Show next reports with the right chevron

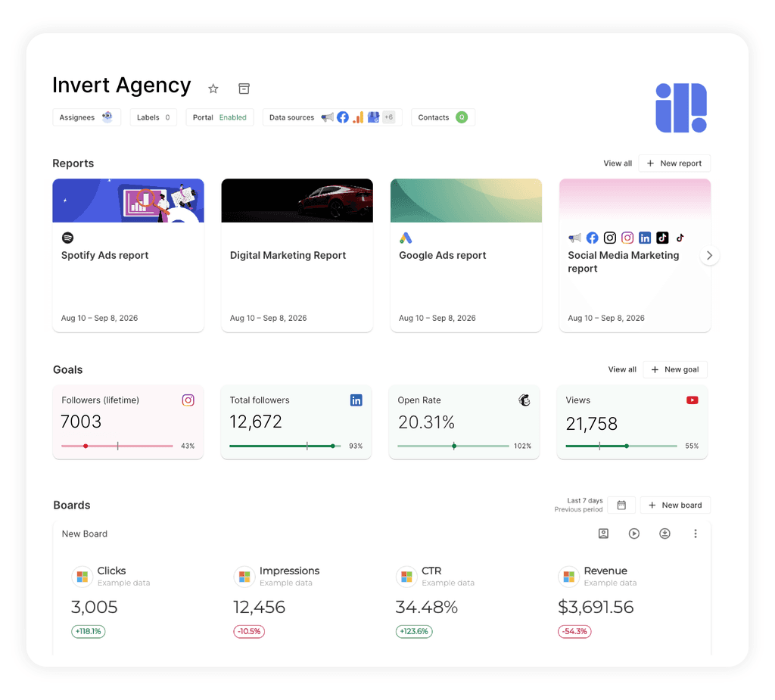[709, 255]
